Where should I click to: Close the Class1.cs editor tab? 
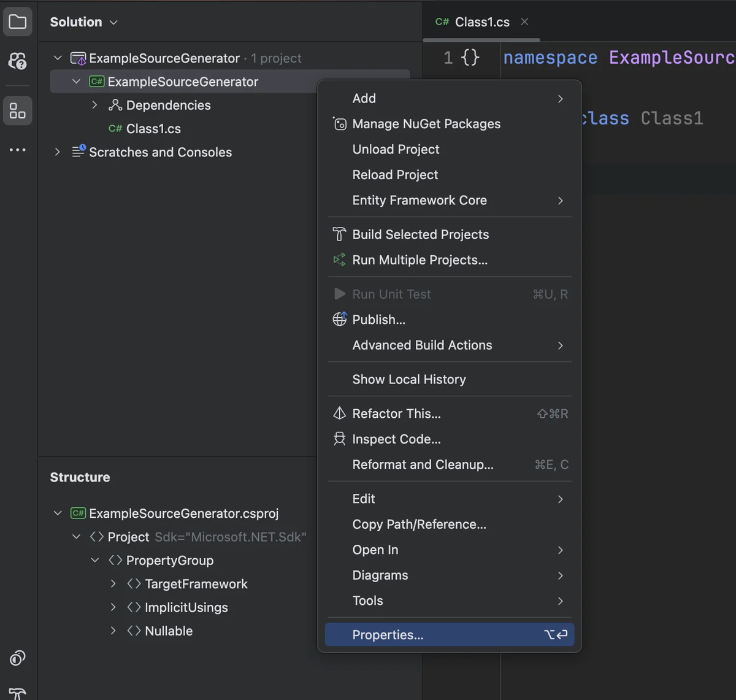coord(524,22)
